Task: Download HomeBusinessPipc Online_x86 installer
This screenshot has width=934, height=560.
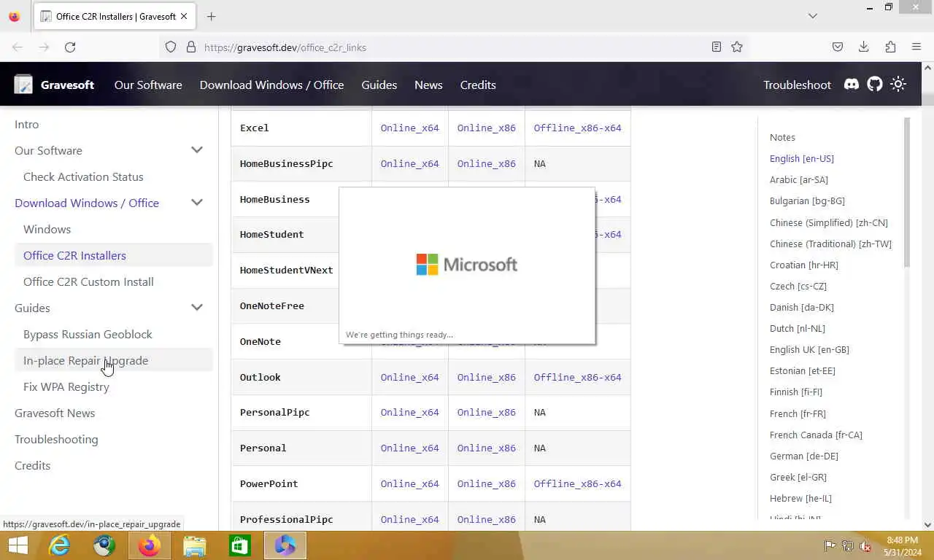Action: [x=486, y=163]
